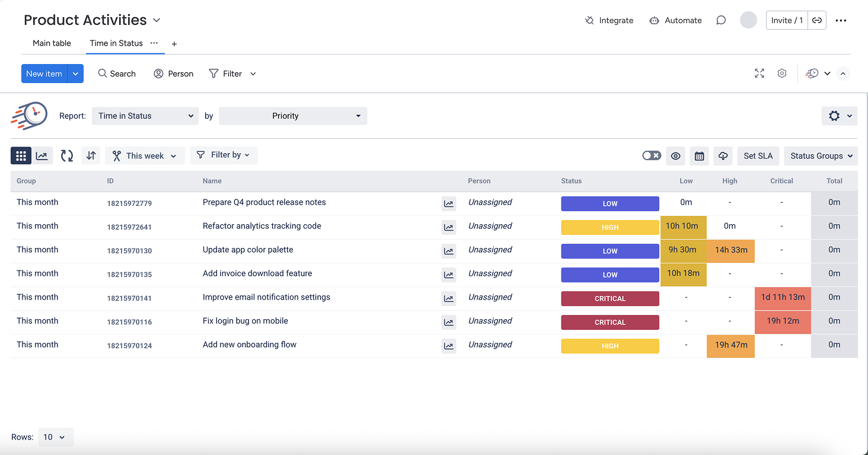Click the Set SLA button
868x455 pixels.
pyautogui.click(x=758, y=156)
